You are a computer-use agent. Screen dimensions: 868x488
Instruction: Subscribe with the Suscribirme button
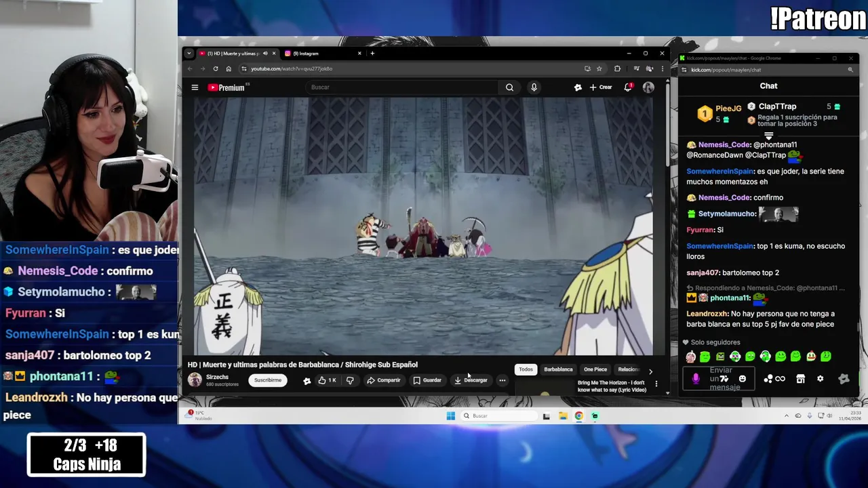click(x=268, y=380)
